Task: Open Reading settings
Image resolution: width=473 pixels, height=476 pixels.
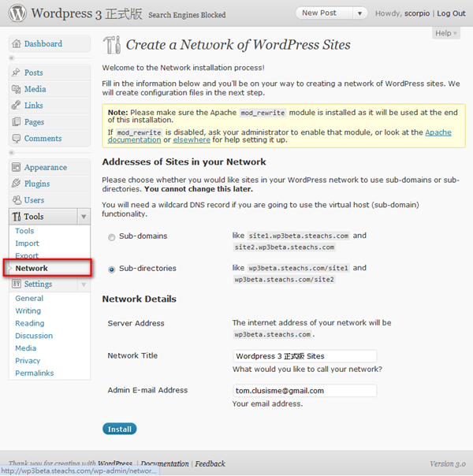Action: tap(30, 323)
